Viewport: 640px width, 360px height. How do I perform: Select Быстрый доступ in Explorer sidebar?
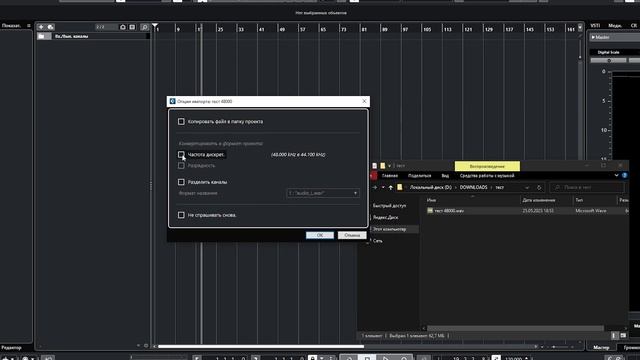pyautogui.click(x=389, y=206)
